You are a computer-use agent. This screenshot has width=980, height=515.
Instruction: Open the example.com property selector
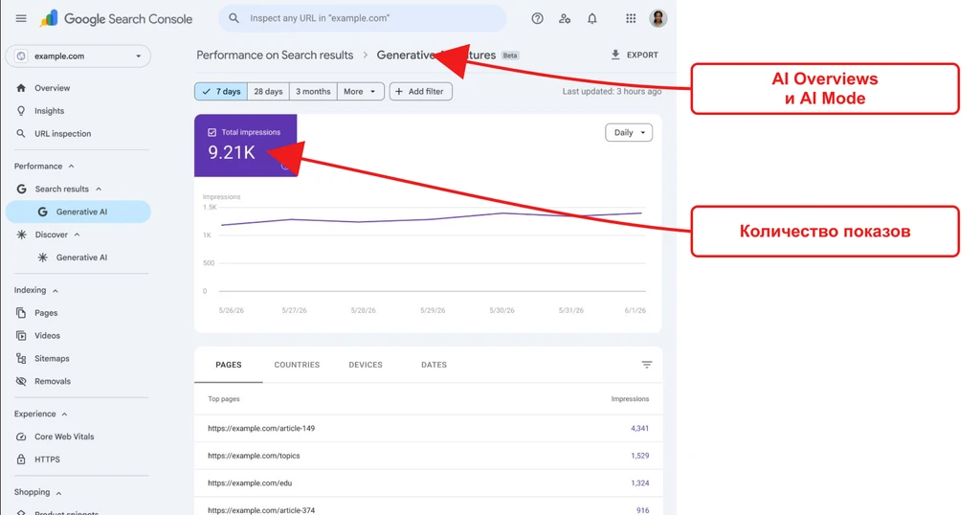[x=78, y=56]
